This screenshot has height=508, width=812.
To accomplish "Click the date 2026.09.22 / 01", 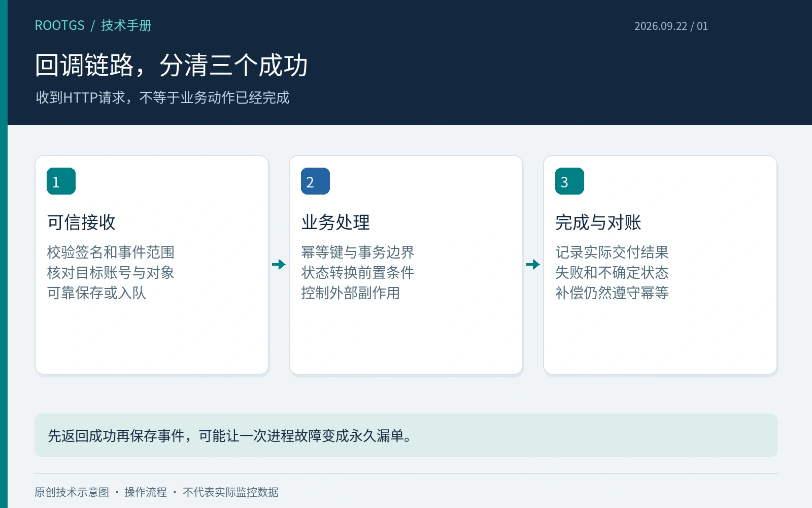I will pos(671,26).
